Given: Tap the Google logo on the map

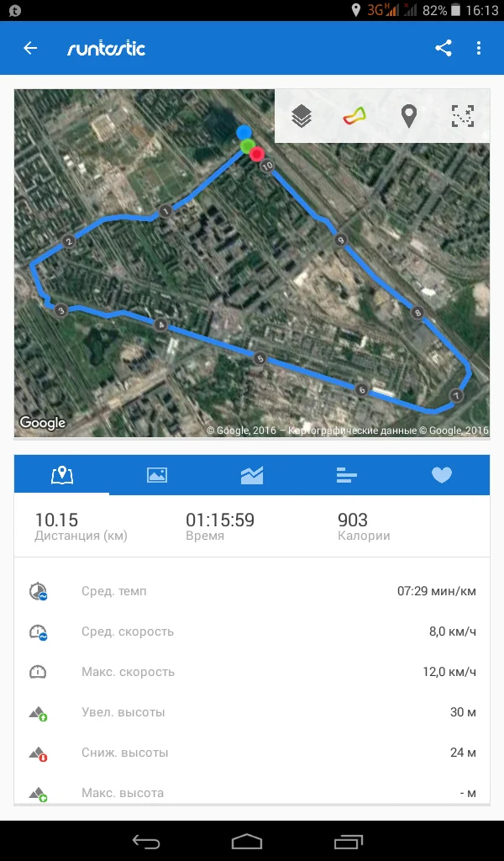Looking at the screenshot, I should pyautogui.click(x=43, y=423).
